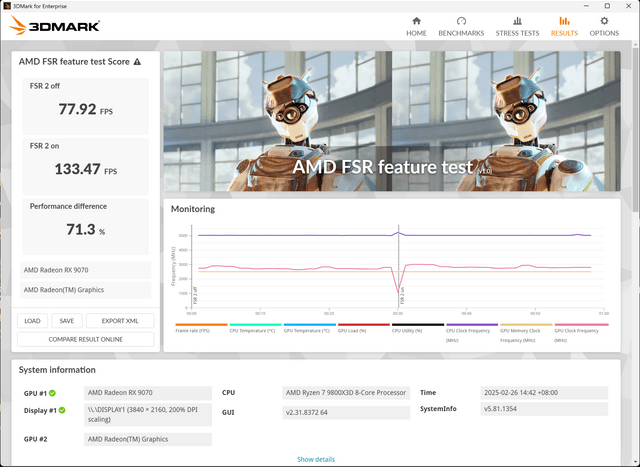This screenshot has width=640, height=467.
Task: Click the AMD FSR feature test banner image
Action: 392,121
